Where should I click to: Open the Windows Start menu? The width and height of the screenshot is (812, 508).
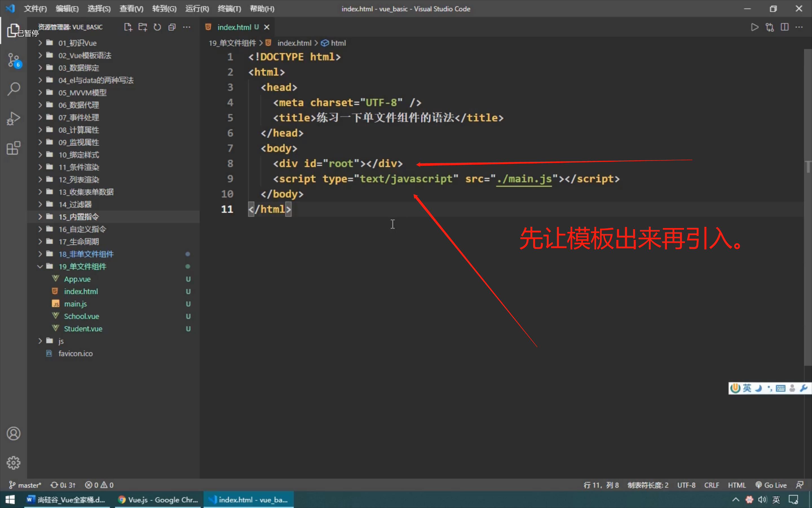click(10, 500)
